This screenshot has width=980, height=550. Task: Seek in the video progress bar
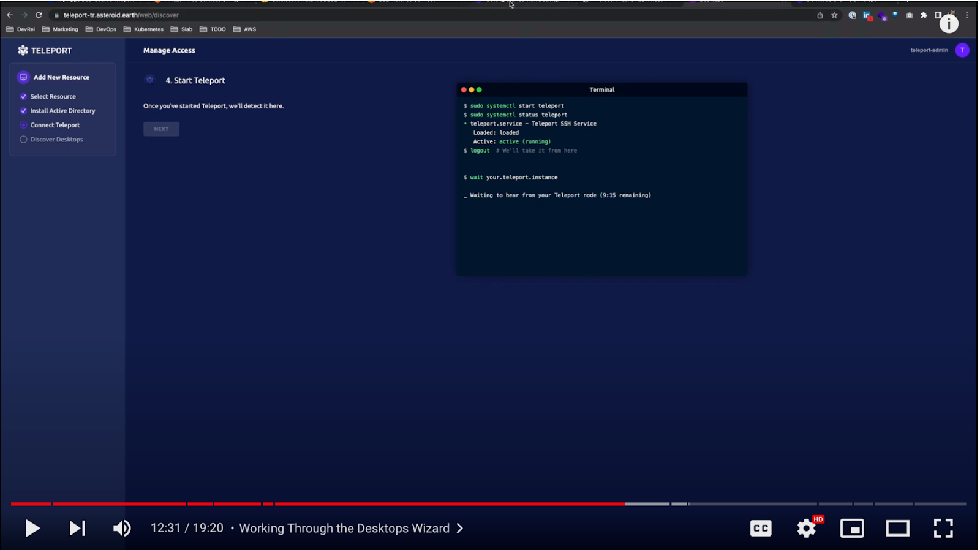488,503
